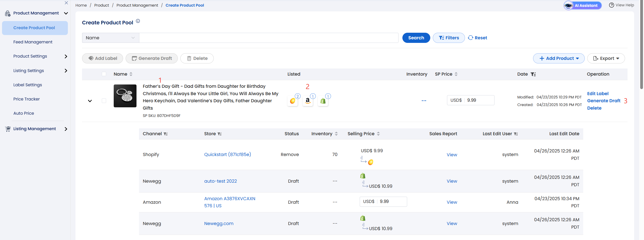Sort Selling Price using its sort arrows
The height and width of the screenshot is (240, 644).
378,134
